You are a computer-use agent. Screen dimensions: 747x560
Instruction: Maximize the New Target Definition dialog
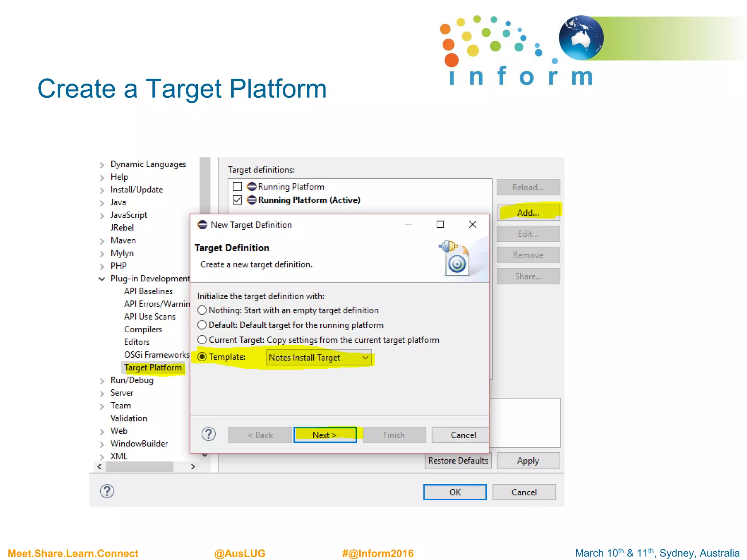(x=440, y=225)
